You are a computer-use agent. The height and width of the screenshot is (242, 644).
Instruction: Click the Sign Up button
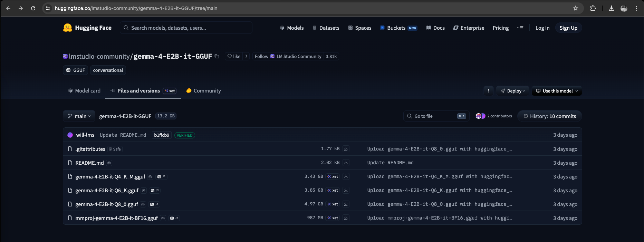tap(568, 28)
